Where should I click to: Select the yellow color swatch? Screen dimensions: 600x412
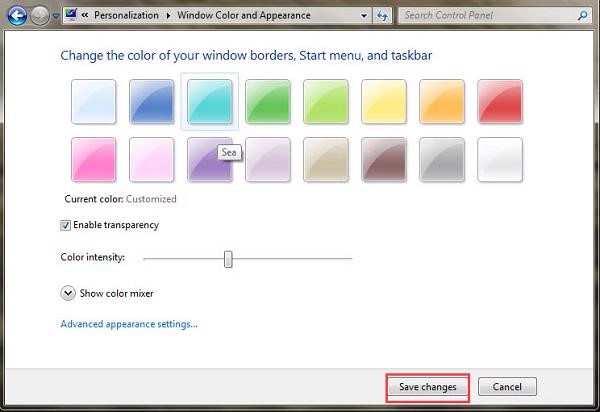(384, 101)
